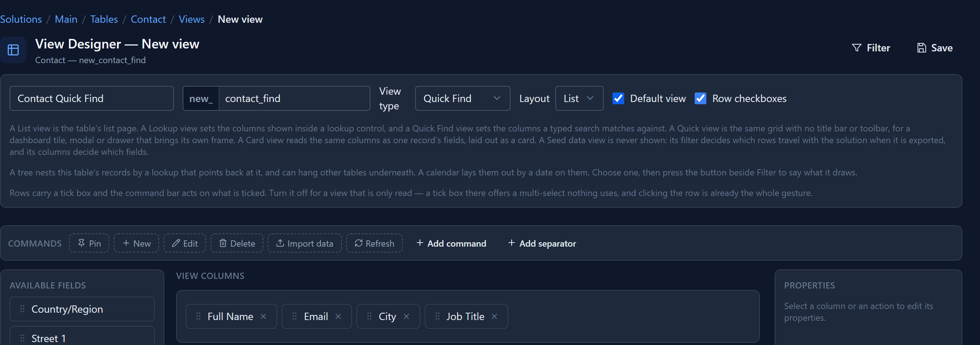Grab the Full Name drag handle

point(198,316)
